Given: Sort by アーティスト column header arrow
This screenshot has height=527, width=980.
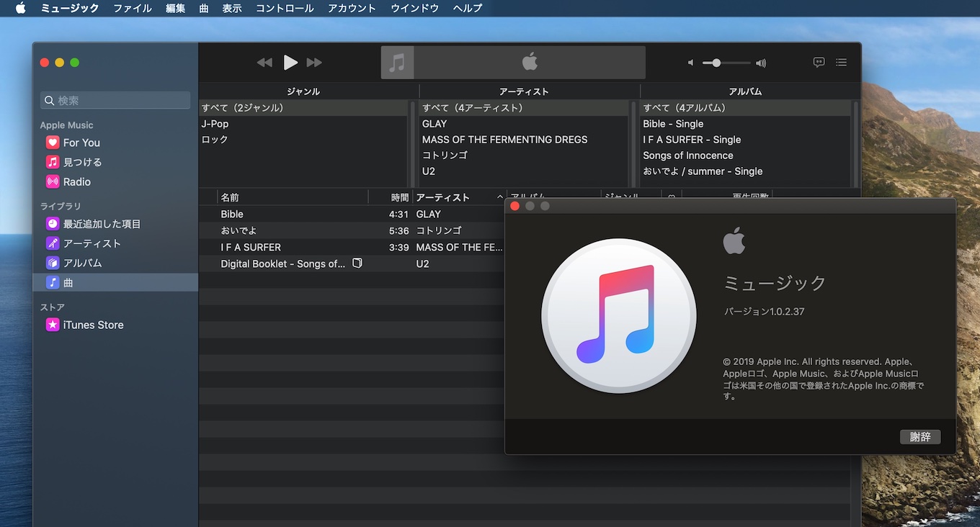Looking at the screenshot, I should (x=500, y=197).
